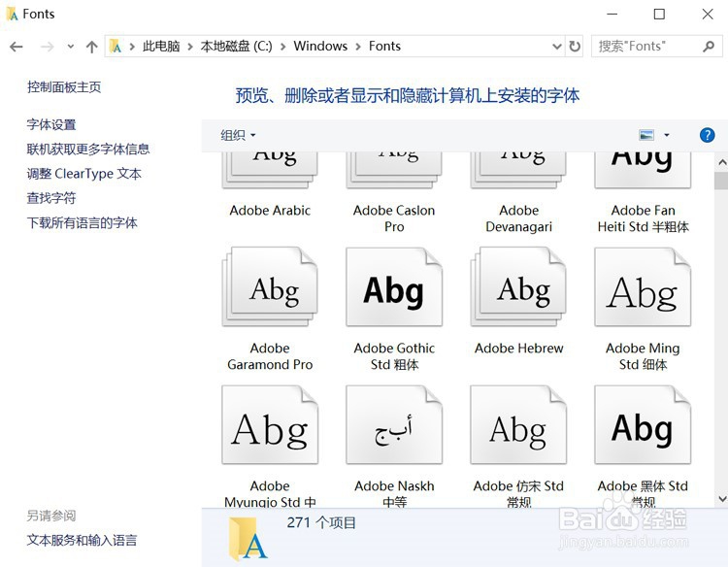The height and width of the screenshot is (567, 728).
Task: Change view with the view icon
Action: pos(646,135)
